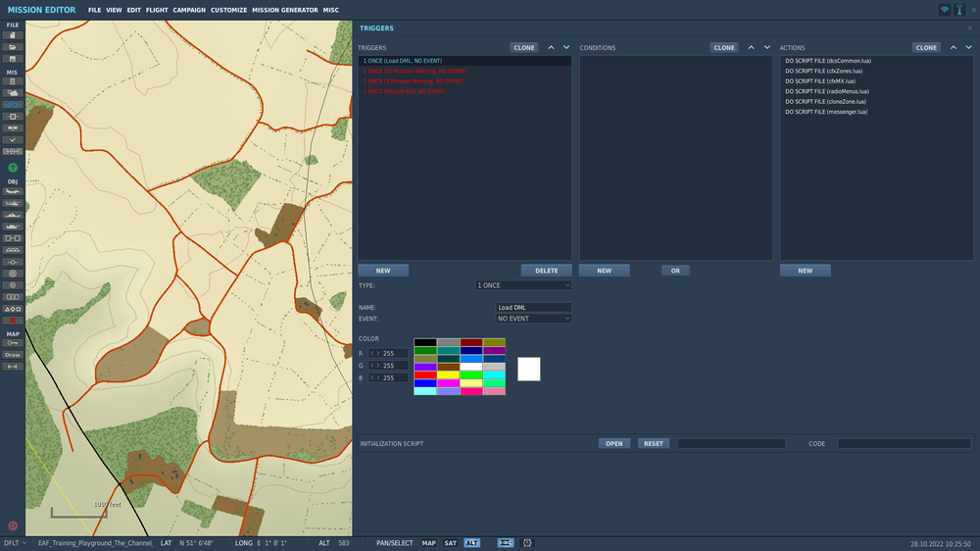This screenshot has width=980, height=551.
Task: Open the CAMPAIGN menu
Action: pos(189,10)
